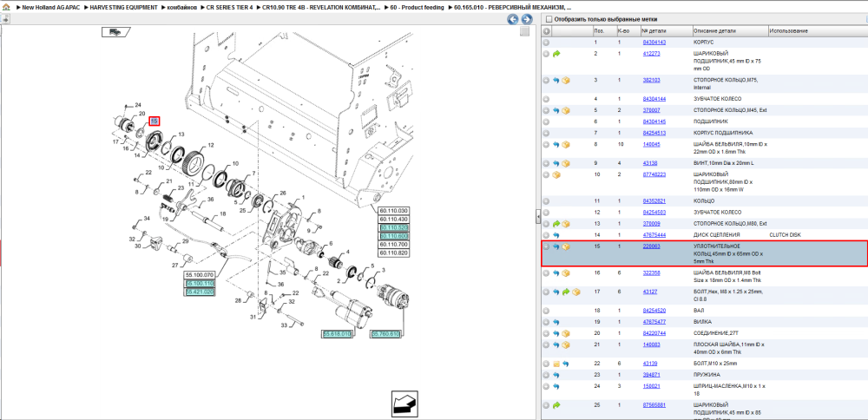The image size is (868, 420).
Task: Click the package icon in highlighted row 15
Action: 566,246
